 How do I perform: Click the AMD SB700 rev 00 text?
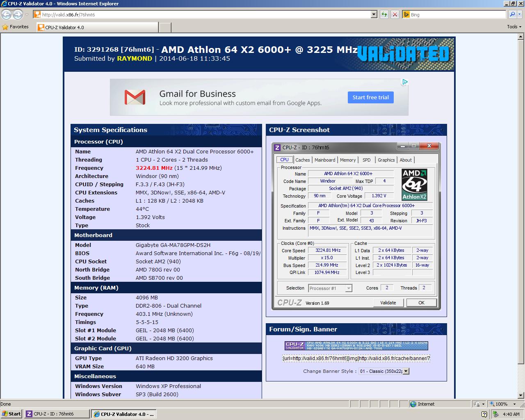[x=159, y=278]
